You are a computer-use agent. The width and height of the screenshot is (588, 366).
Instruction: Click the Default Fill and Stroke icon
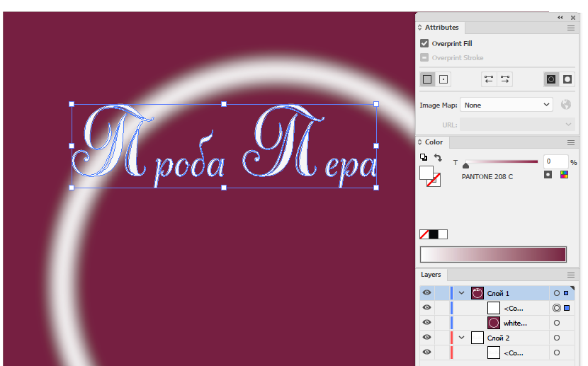[424, 157]
